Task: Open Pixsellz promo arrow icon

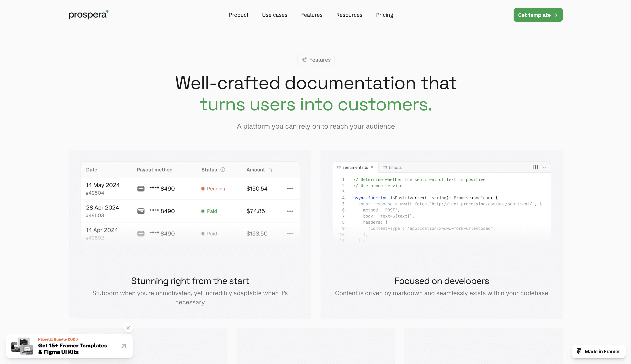Action: 124,346
